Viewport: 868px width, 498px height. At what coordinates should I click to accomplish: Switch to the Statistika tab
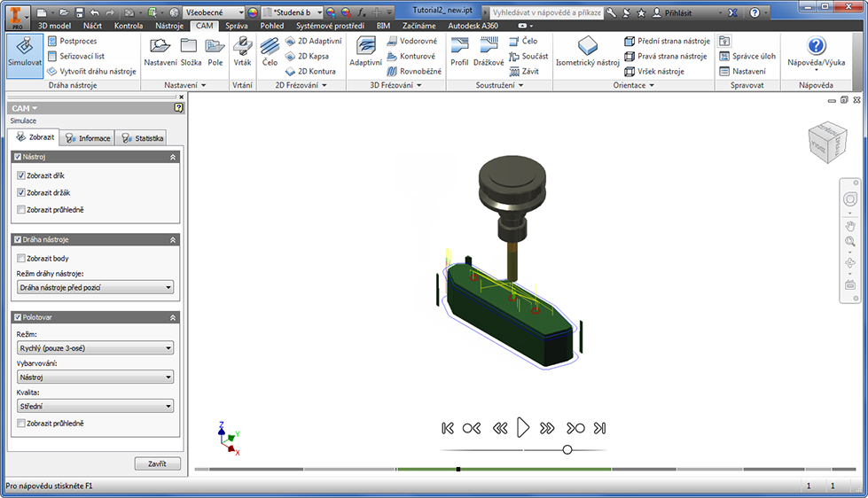point(142,137)
